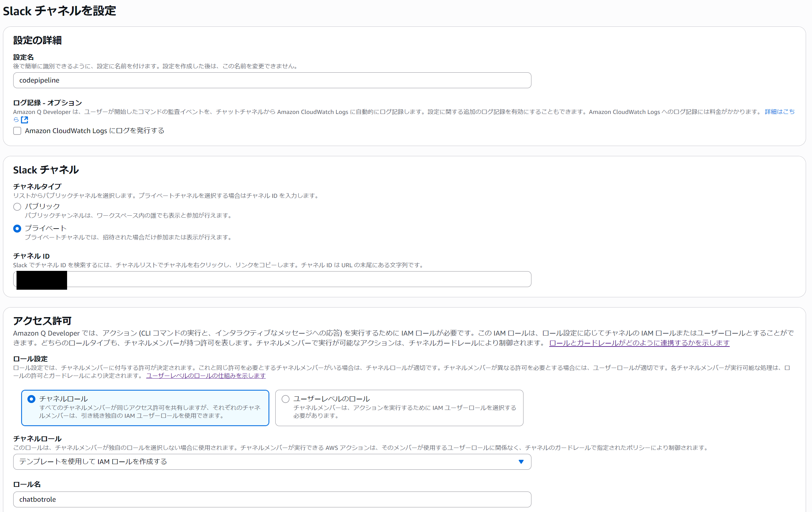Expand the チャネルロール IAM template dropdown
The height and width of the screenshot is (512, 812).
(272, 462)
